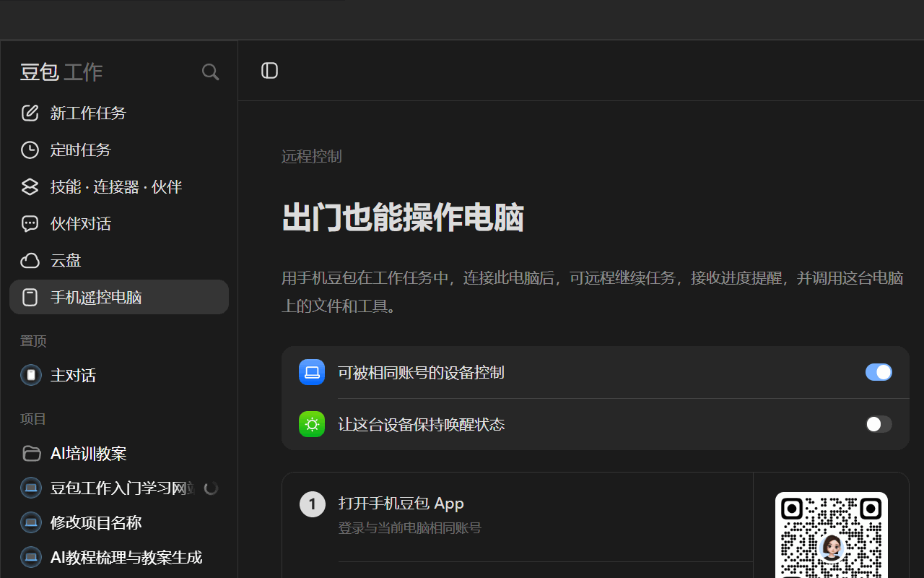Click the clock icon beside 定时任务
924x578 pixels.
30,150
